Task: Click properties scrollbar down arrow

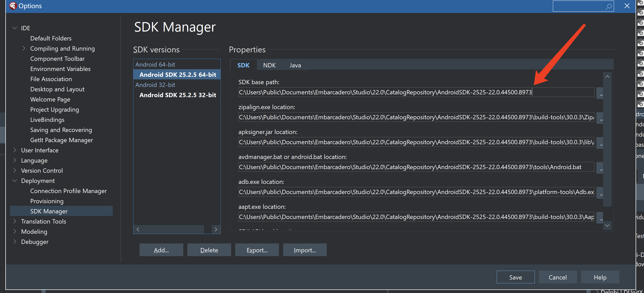Action: pyautogui.click(x=607, y=225)
